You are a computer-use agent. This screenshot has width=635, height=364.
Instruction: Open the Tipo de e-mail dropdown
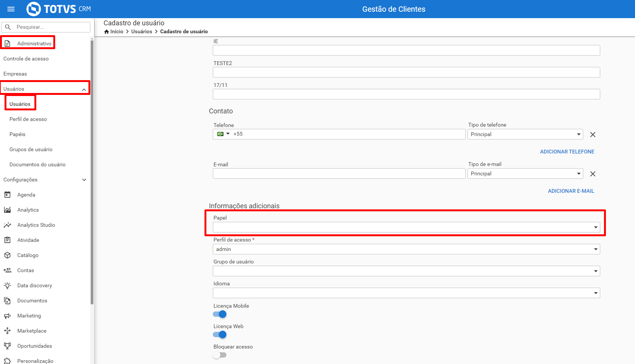(525, 173)
